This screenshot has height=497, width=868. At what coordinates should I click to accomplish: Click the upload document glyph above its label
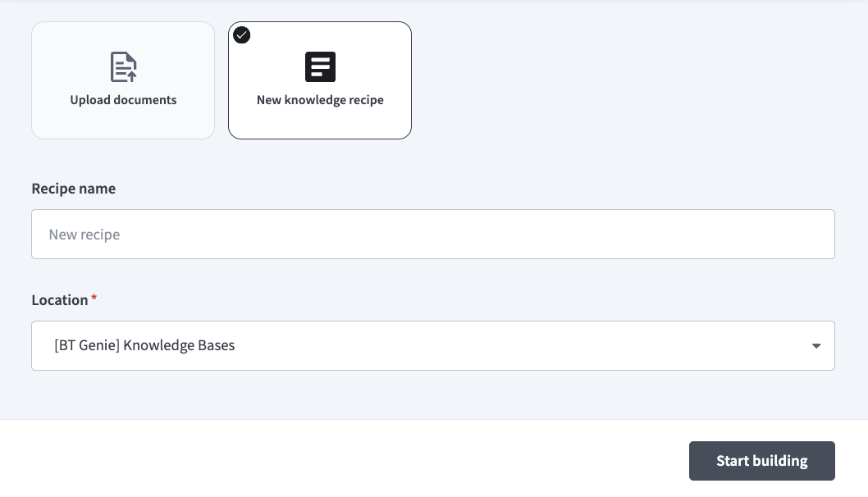coord(123,66)
